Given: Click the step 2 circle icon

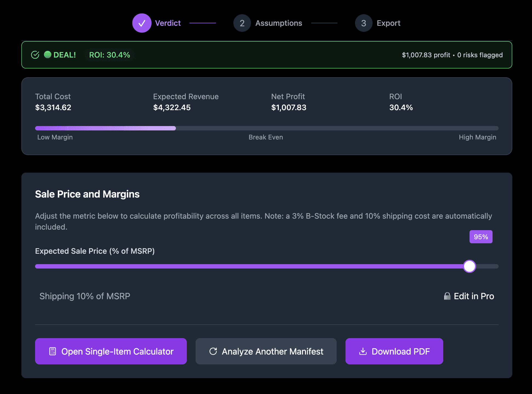Looking at the screenshot, I should (242, 23).
